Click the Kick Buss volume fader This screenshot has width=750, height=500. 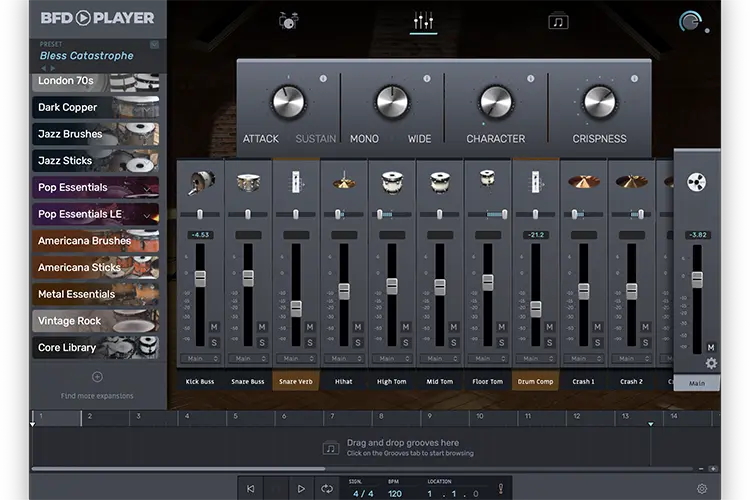pyautogui.click(x=200, y=278)
